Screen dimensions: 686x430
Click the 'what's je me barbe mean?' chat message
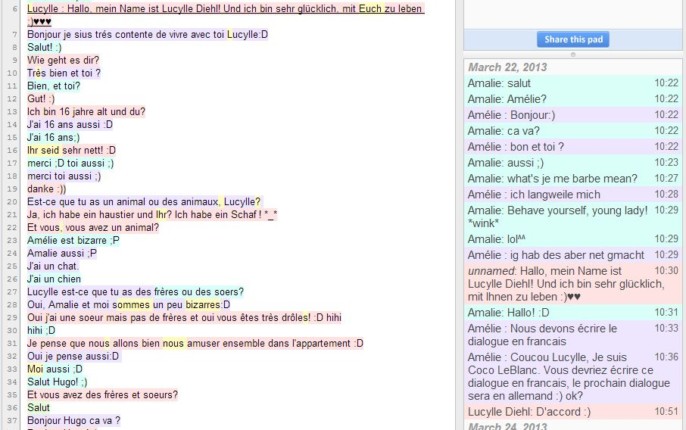pos(545,178)
